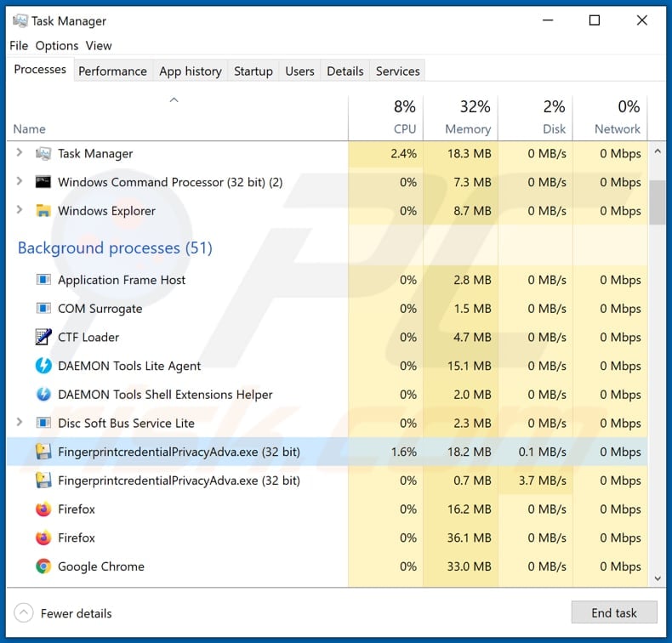Switch to the Services tab

point(398,71)
